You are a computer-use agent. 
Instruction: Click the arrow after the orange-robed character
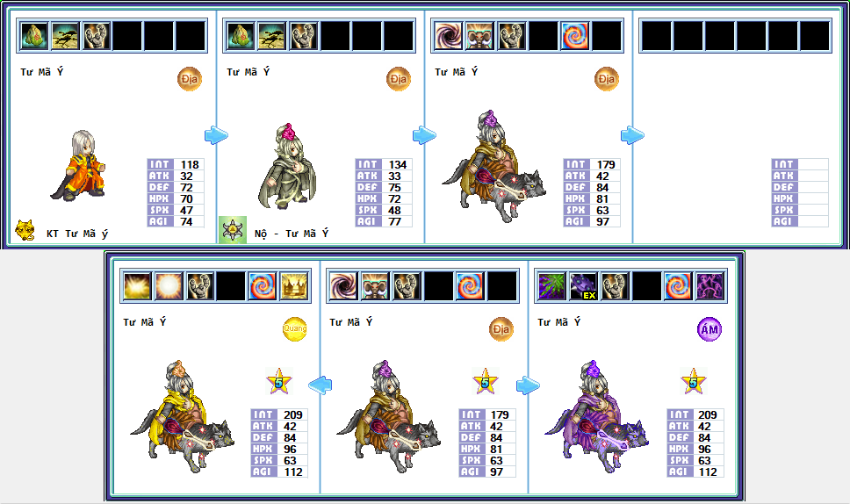(216, 135)
